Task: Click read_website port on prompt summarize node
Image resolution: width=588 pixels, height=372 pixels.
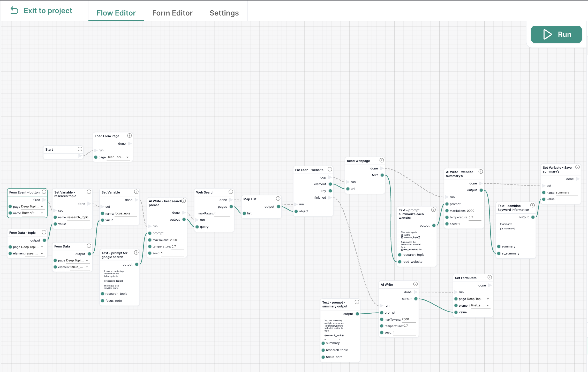Action: 400,261
